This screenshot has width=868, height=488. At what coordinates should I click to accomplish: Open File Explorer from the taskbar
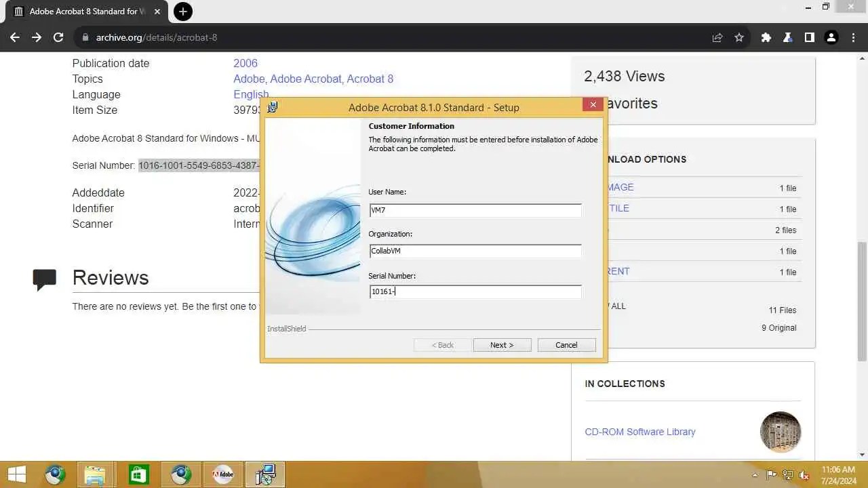coord(96,474)
